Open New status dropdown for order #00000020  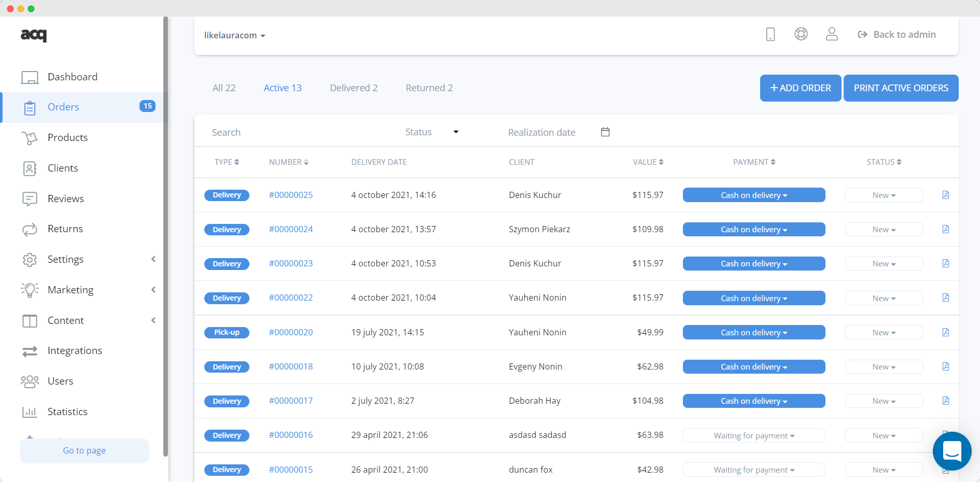click(884, 332)
